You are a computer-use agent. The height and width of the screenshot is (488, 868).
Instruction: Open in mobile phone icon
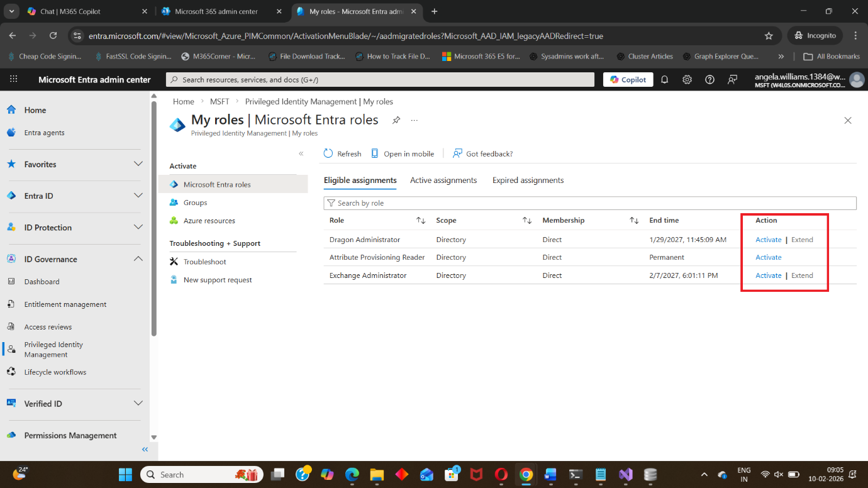pyautogui.click(x=375, y=153)
